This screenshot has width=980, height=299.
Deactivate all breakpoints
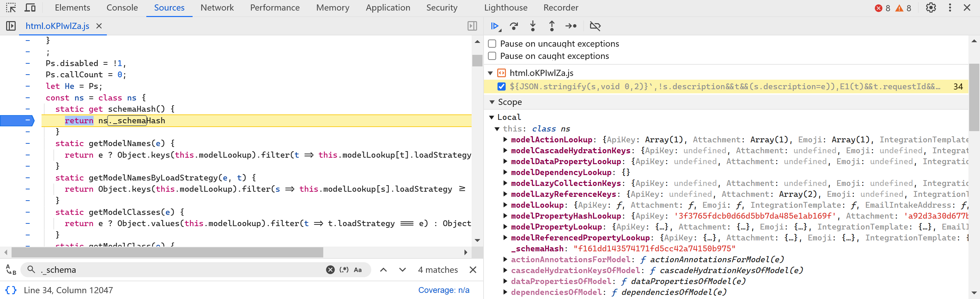coord(595,26)
